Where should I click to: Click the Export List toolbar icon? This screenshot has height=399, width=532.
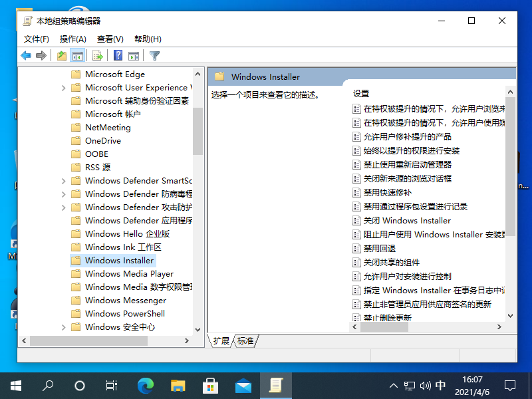(x=98, y=56)
